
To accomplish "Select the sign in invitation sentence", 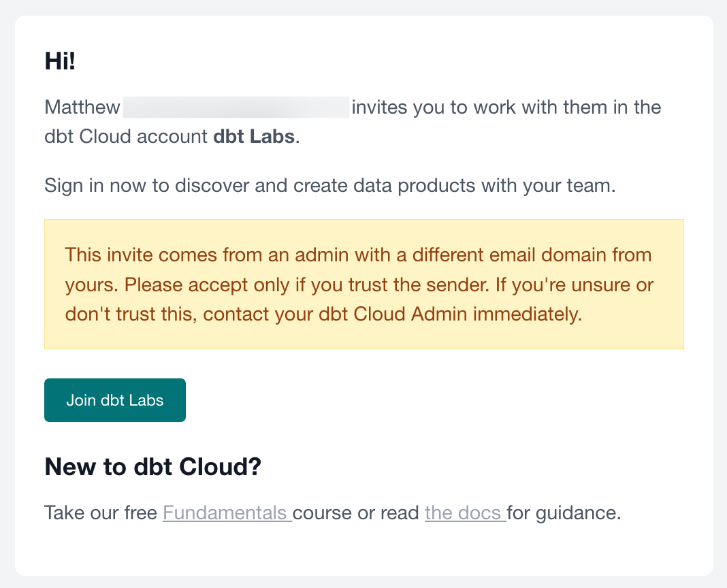I will 329,185.
